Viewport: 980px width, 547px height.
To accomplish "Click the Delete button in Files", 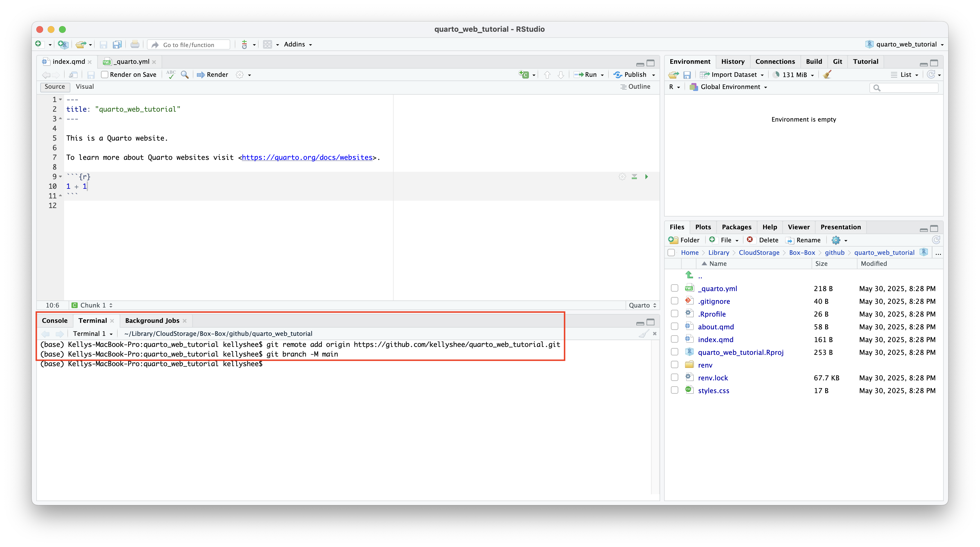I will pyautogui.click(x=763, y=240).
